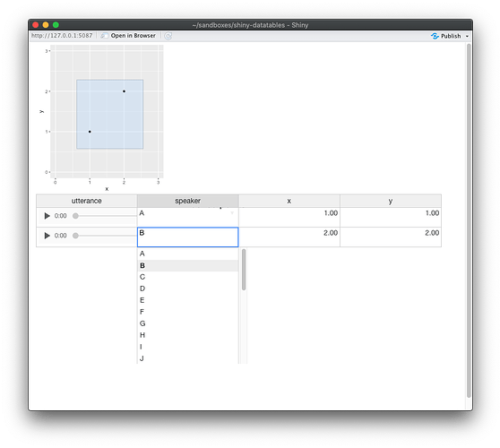Play the second row utterance audio
The image size is (500, 448).
pos(47,236)
